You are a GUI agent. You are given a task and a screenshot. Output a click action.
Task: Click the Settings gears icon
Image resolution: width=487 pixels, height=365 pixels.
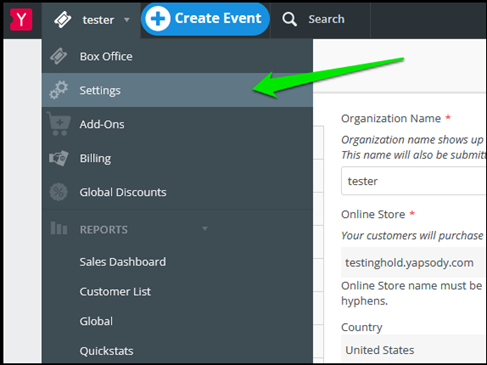[59, 90]
